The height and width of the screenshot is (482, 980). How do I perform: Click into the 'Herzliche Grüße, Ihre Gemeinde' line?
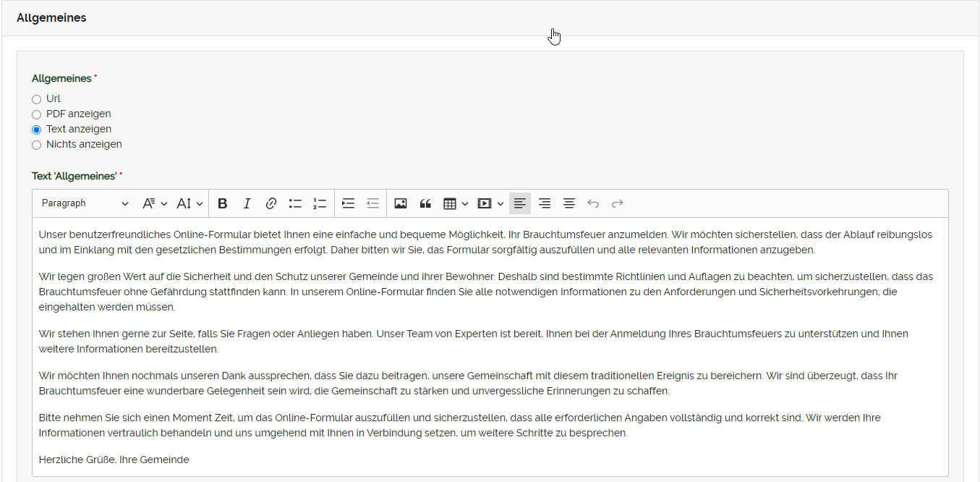(x=114, y=460)
